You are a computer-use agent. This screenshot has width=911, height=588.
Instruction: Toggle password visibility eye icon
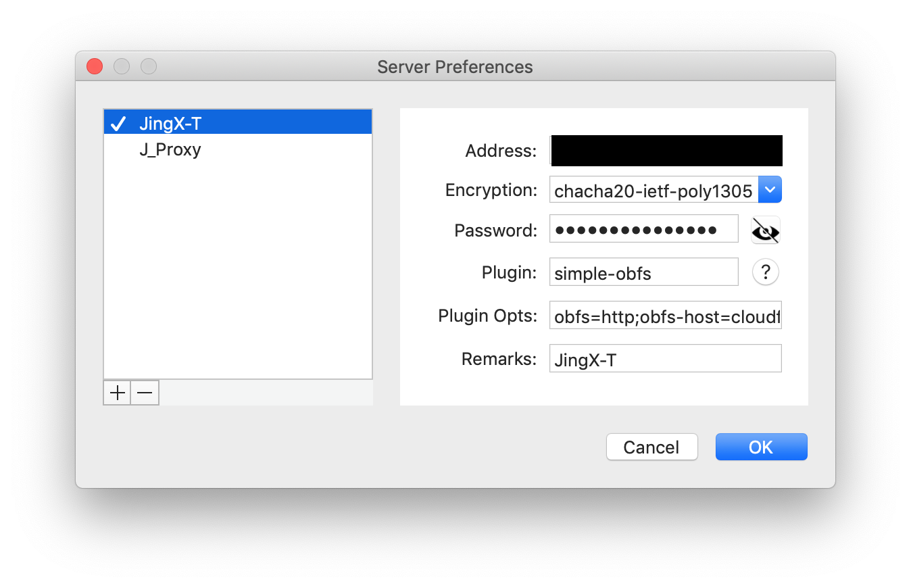766,230
